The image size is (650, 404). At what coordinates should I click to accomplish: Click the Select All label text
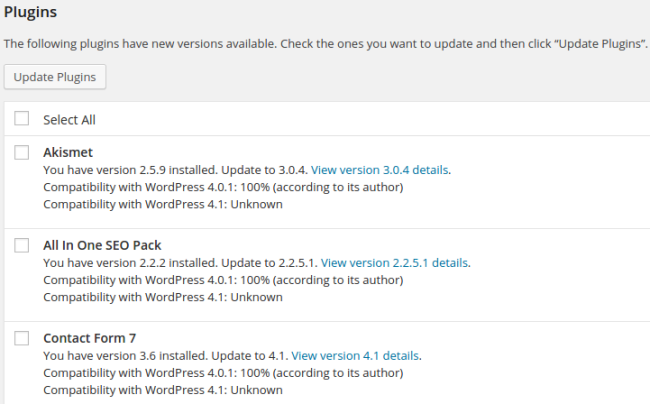point(69,120)
